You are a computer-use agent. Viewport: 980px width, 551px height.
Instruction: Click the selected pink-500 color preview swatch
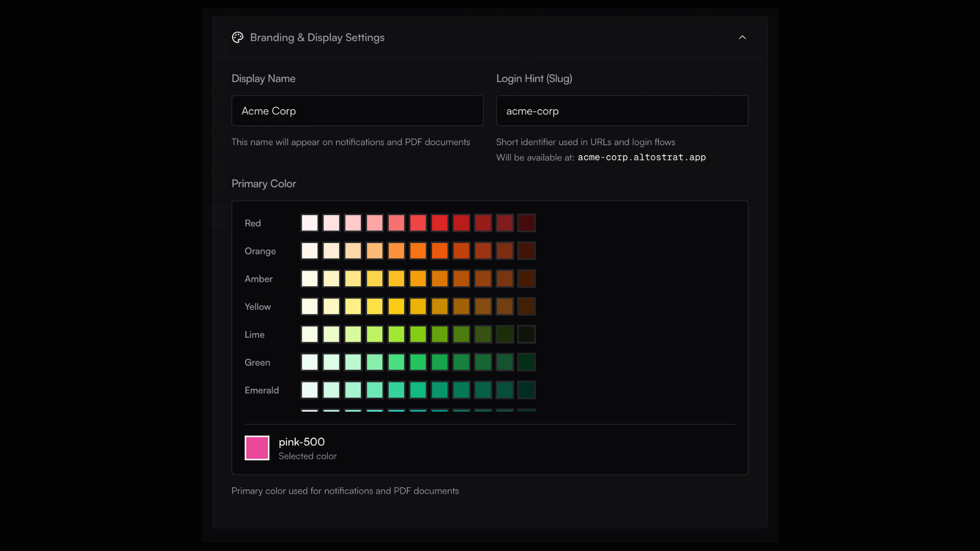257,448
